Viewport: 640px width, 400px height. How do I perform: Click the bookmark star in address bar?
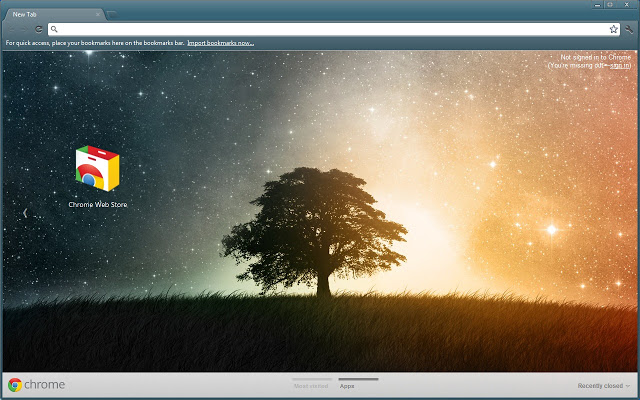click(x=614, y=29)
